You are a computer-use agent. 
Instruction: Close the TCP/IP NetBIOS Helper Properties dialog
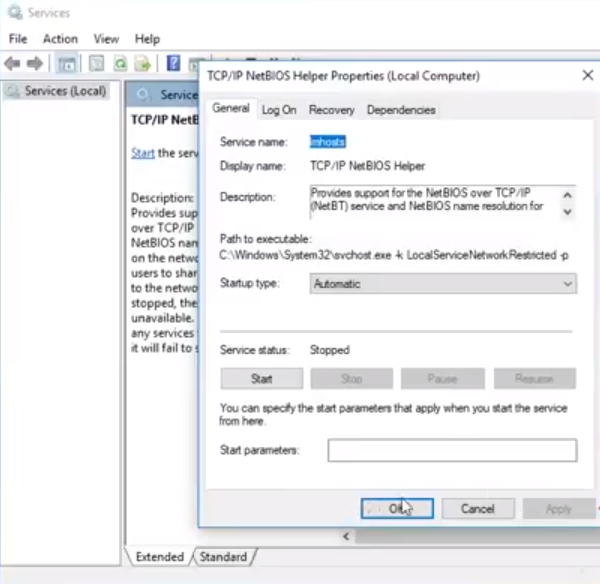click(x=587, y=75)
